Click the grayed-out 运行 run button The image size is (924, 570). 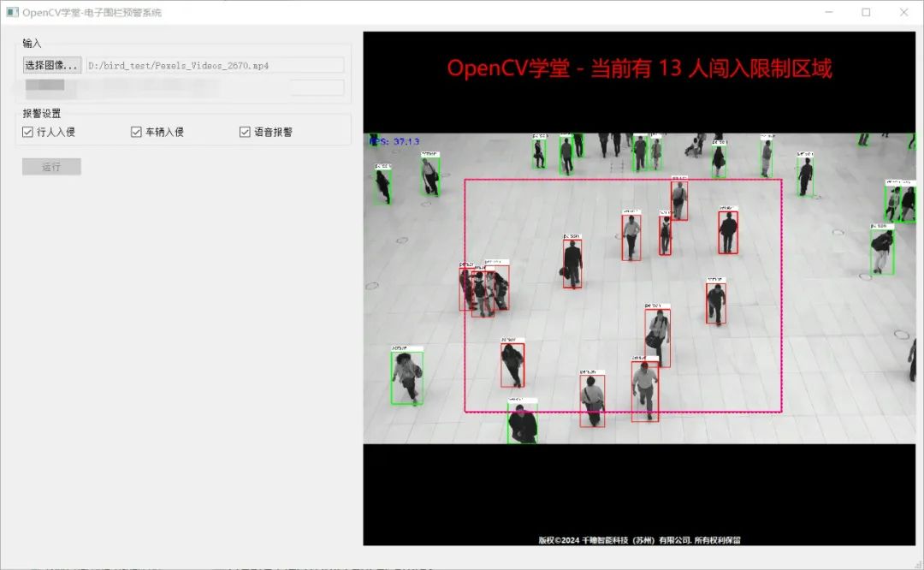point(51,166)
